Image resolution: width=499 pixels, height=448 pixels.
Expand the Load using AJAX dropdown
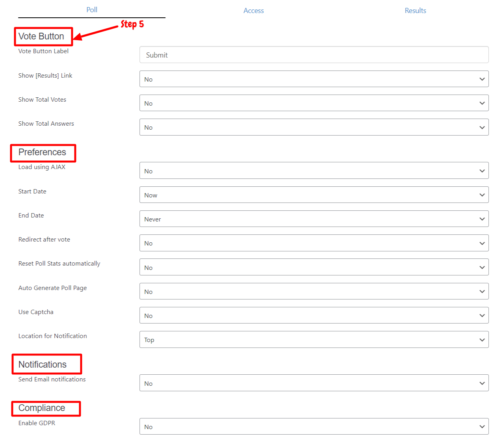tap(314, 171)
